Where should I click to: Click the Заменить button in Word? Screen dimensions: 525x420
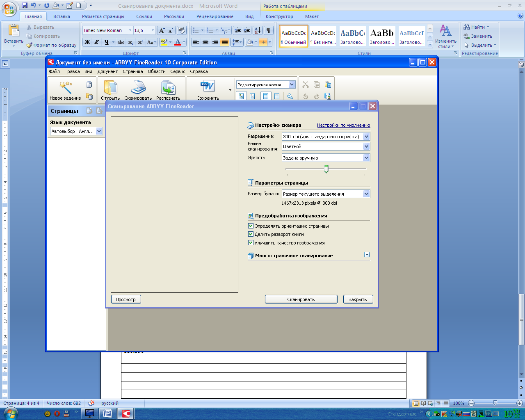tap(478, 36)
